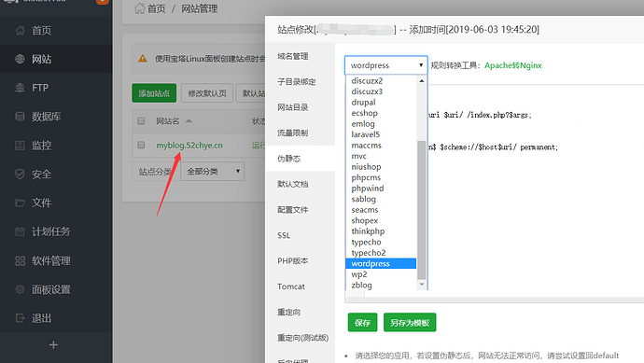The width and height of the screenshot is (644, 363).
Task: Tick the checkbox for myblog.52chye.cn
Action: 141,145
